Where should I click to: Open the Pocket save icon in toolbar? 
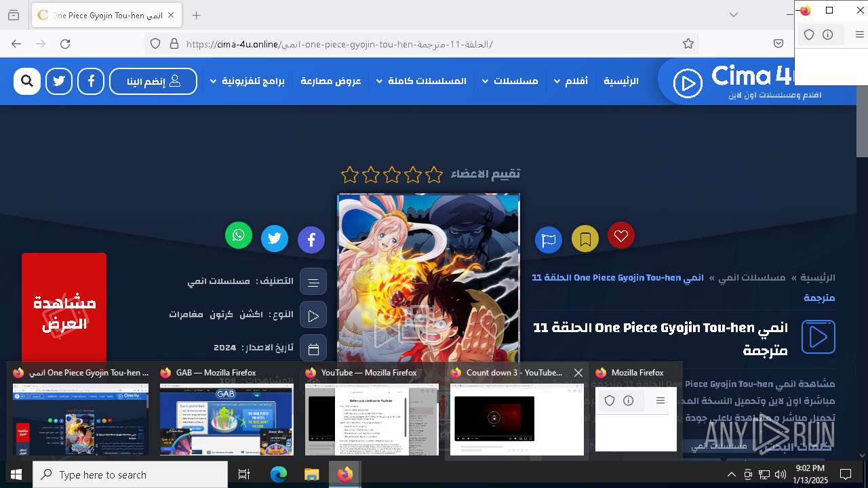[778, 44]
